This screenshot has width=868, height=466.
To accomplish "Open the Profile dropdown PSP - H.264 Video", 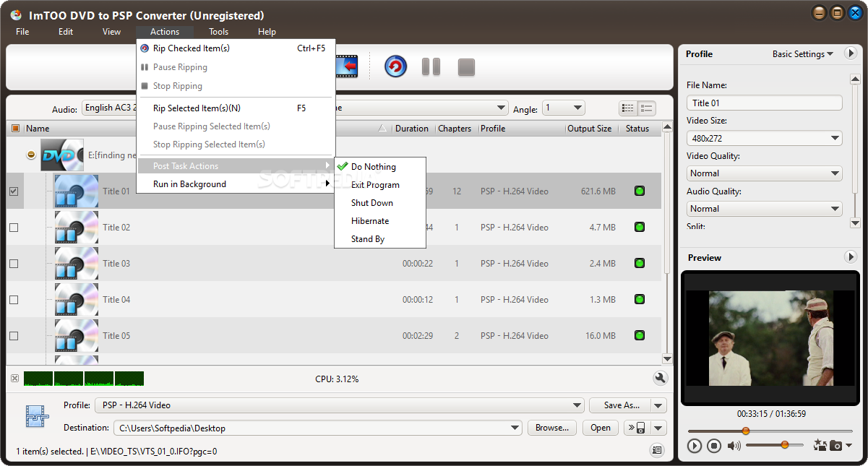I will (340, 405).
